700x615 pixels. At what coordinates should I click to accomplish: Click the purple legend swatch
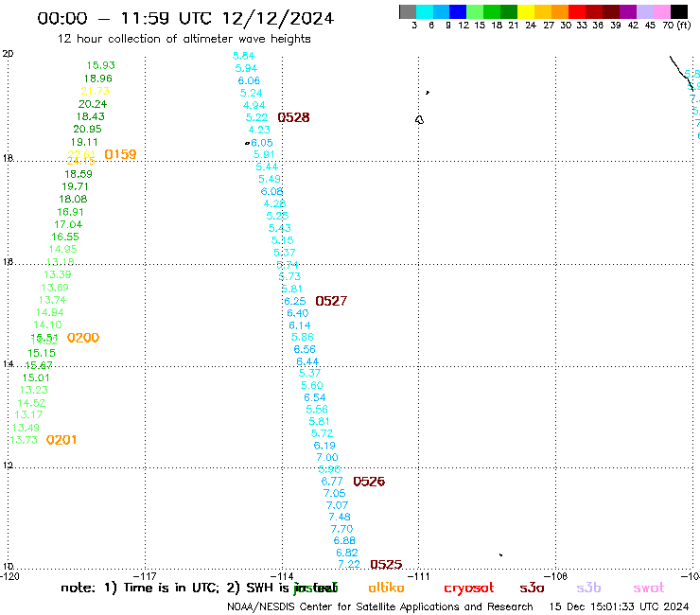628,11
